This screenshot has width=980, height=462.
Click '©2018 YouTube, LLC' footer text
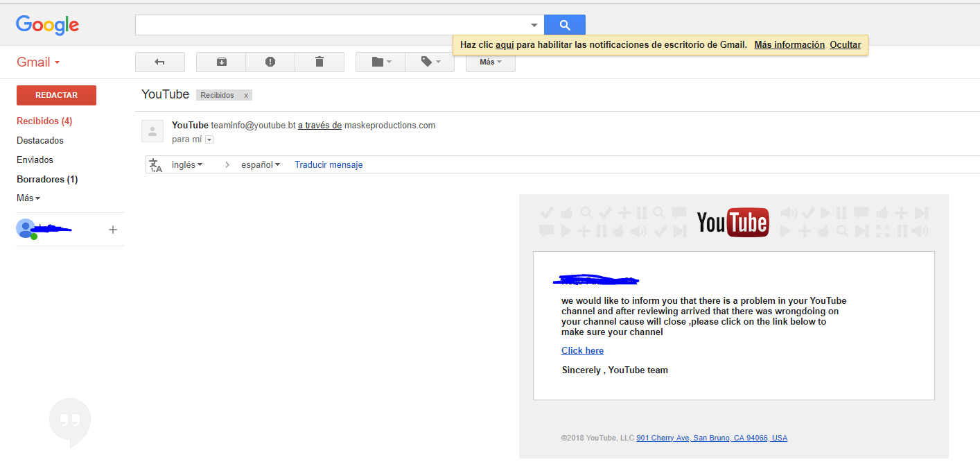pyautogui.click(x=597, y=438)
